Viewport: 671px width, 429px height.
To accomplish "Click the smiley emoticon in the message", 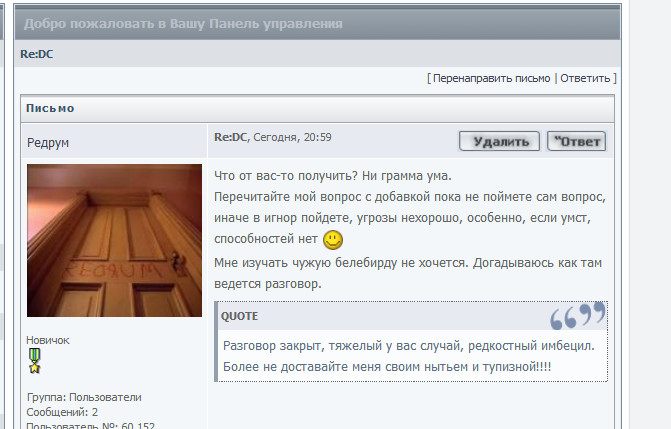I will (333, 240).
